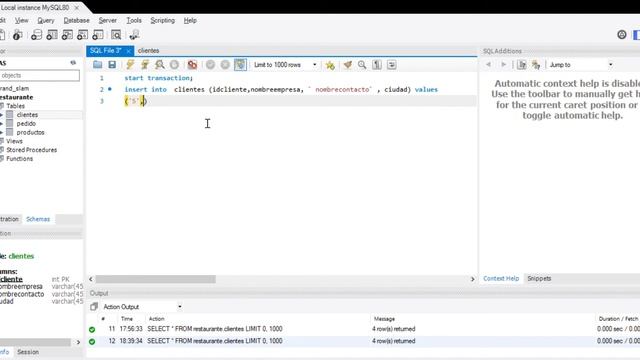Viewport: 640px width, 360px height.
Task: Toggle automatic context help icon
Action: click(536, 64)
